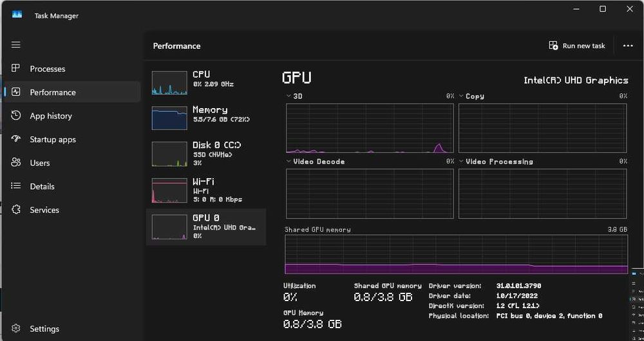
Task: Click the Performance page heading
Action: point(176,46)
